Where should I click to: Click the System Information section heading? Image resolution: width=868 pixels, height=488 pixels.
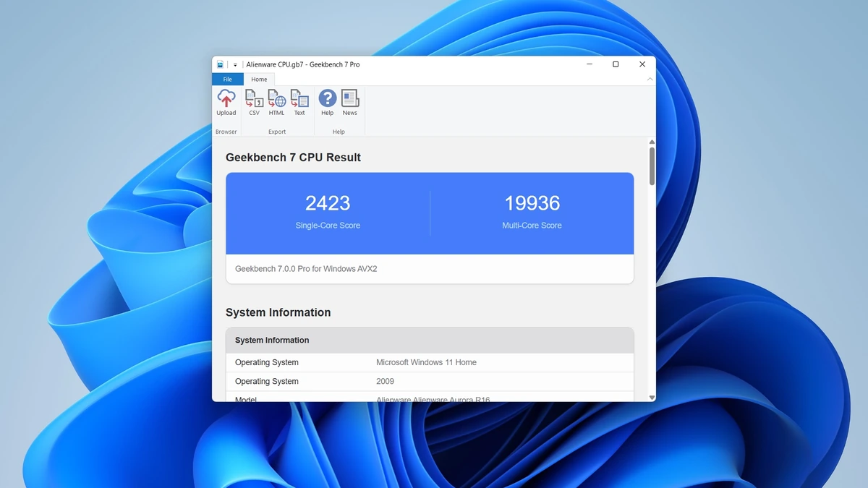click(x=278, y=312)
